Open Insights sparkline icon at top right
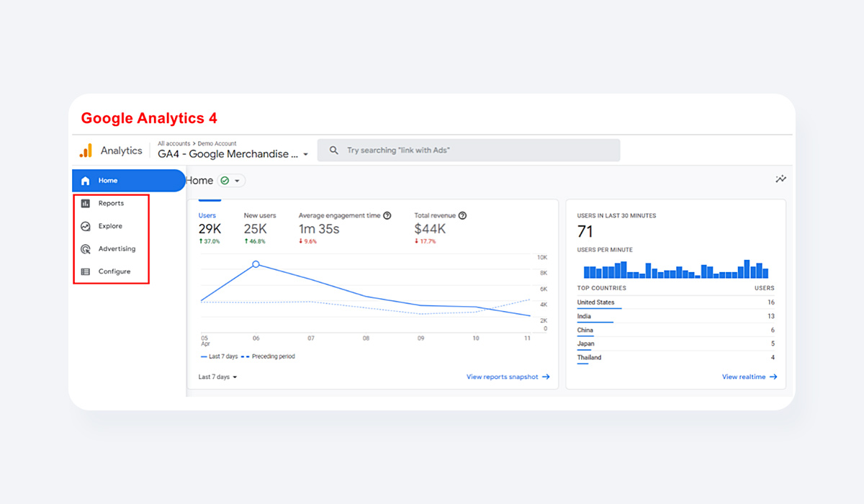864x504 pixels. coord(780,179)
